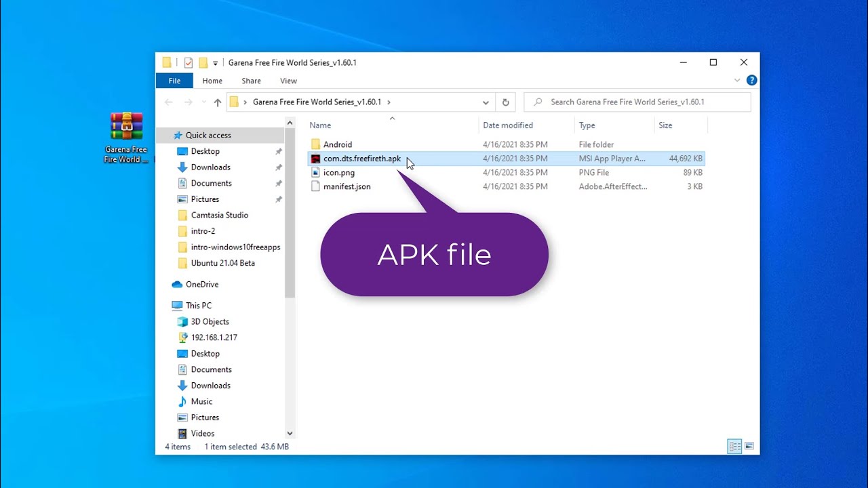The image size is (868, 488).
Task: Go up one folder level
Action: (x=218, y=102)
